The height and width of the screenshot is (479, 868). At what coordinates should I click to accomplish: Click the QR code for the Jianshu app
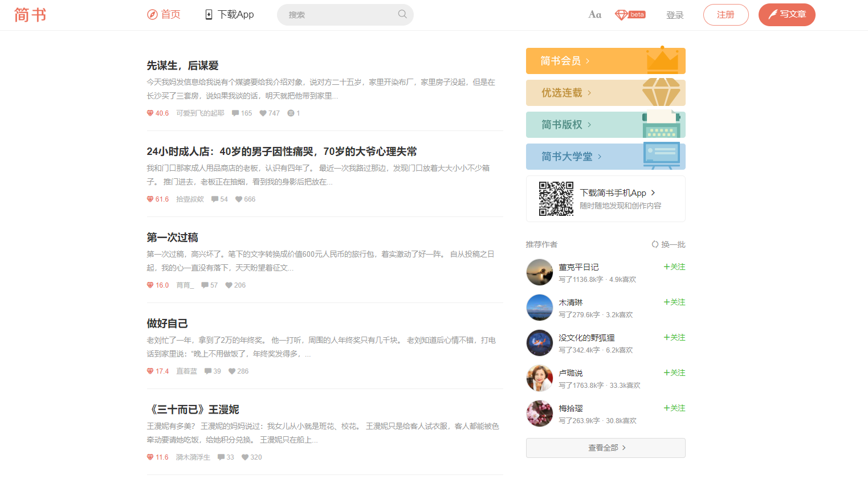pos(555,198)
